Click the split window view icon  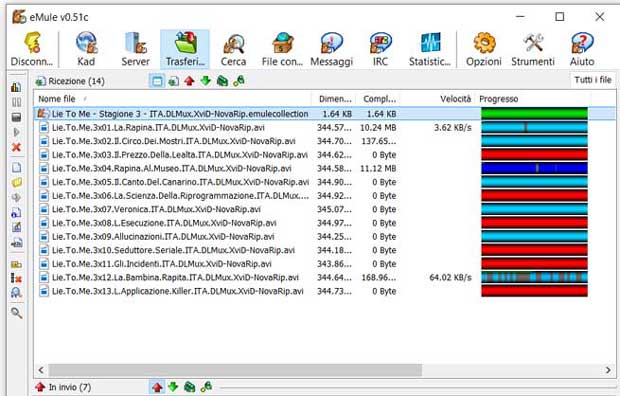click(x=157, y=81)
